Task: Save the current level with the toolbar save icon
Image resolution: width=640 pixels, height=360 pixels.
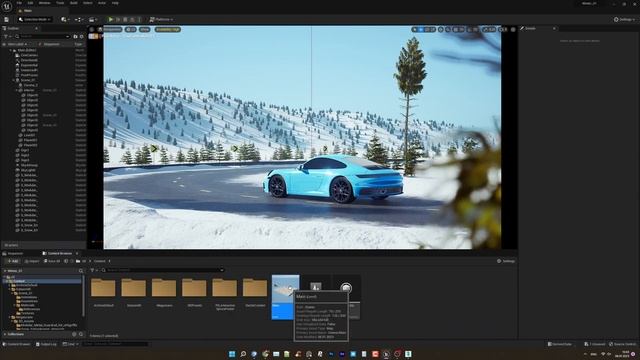Action: [7, 19]
